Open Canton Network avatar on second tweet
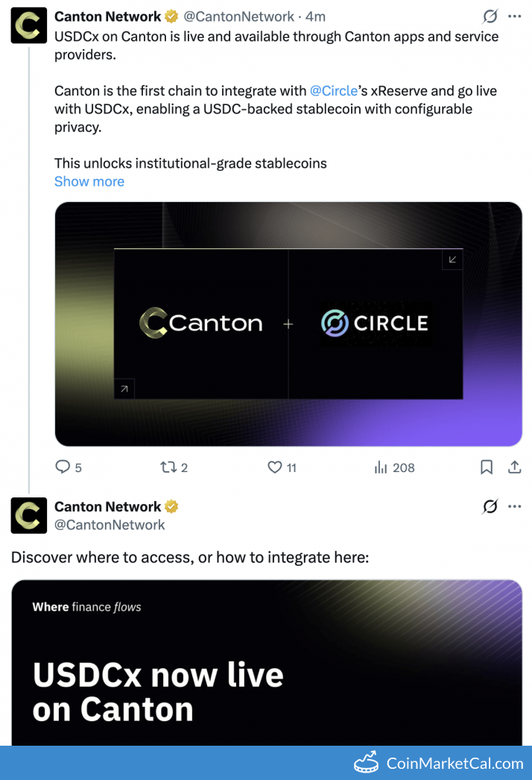The height and width of the screenshot is (780, 532). pyautogui.click(x=29, y=516)
